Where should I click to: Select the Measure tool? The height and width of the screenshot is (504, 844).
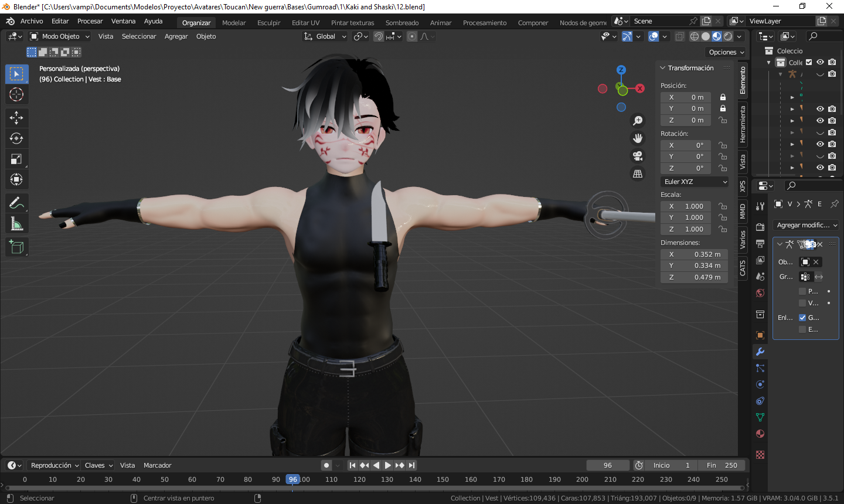[x=16, y=224]
